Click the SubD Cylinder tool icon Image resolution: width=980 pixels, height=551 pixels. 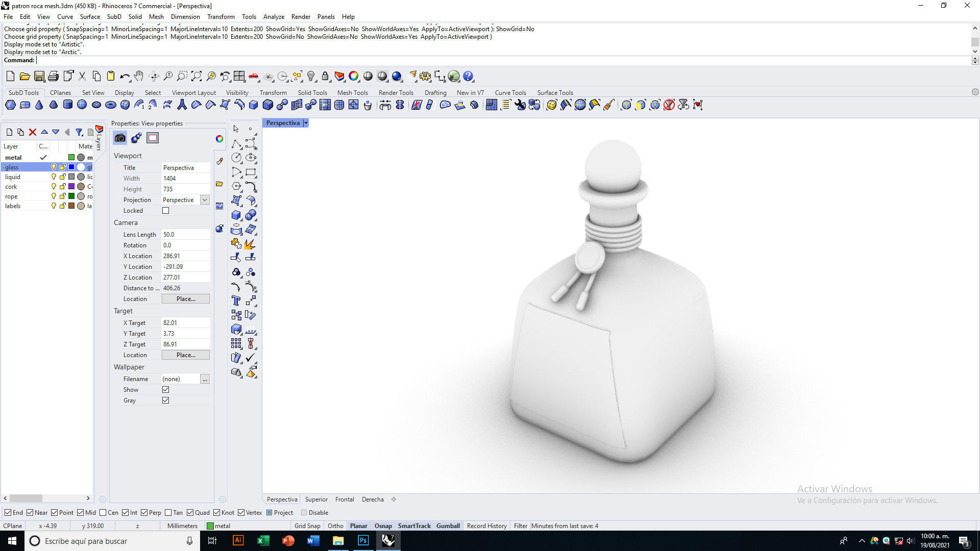pos(68,105)
